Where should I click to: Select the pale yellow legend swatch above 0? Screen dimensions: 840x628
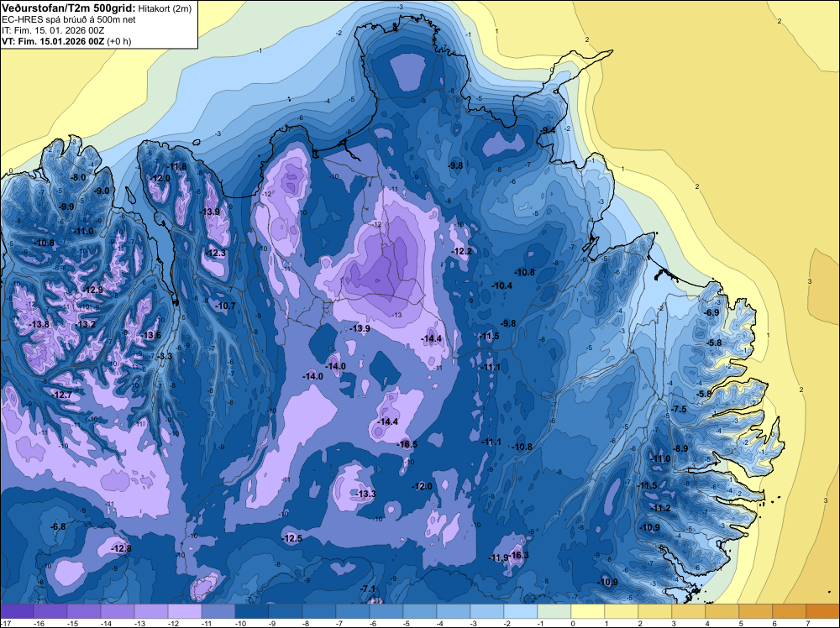588,611
